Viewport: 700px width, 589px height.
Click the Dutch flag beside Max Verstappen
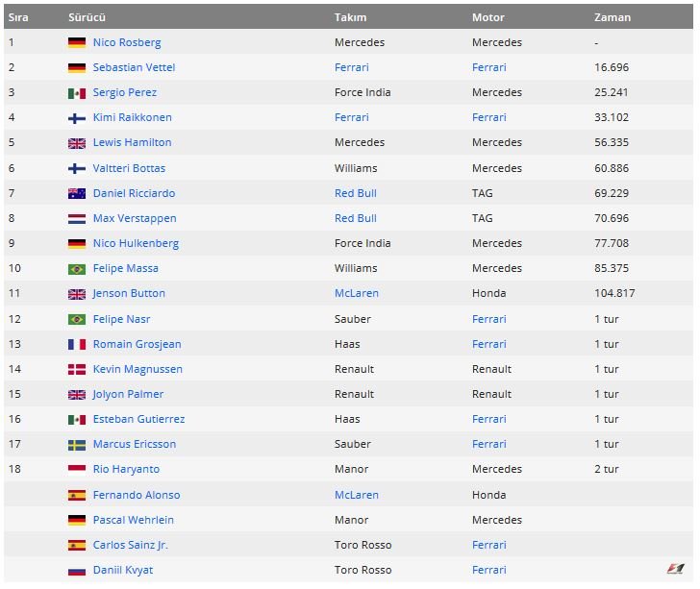(77, 219)
